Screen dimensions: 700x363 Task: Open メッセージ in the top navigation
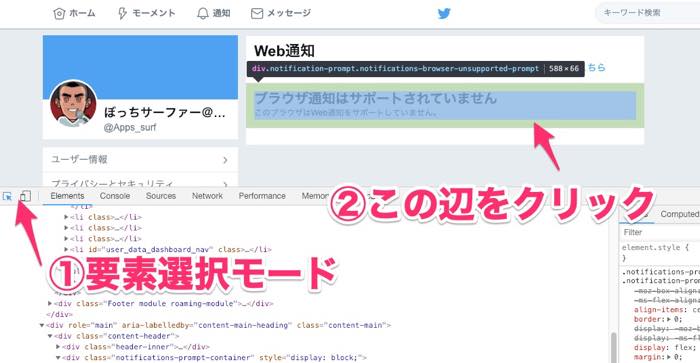[x=281, y=13]
